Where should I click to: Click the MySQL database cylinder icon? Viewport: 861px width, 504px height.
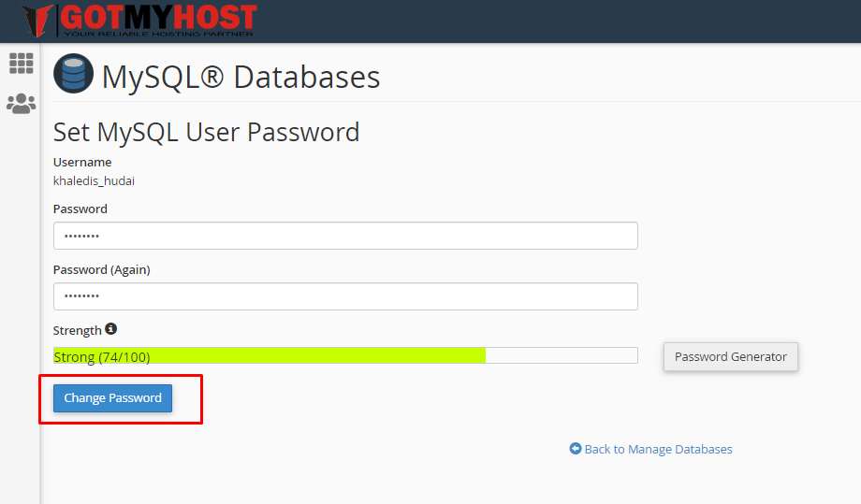(73, 74)
